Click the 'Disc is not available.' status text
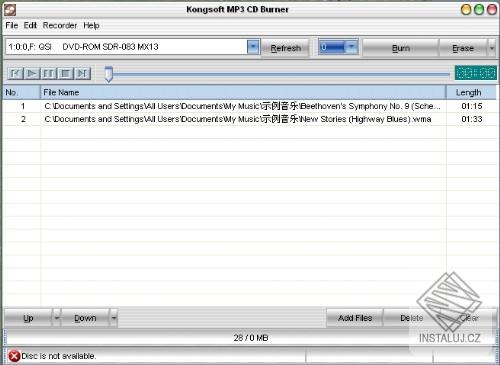This screenshot has height=365, width=500. tap(59, 356)
